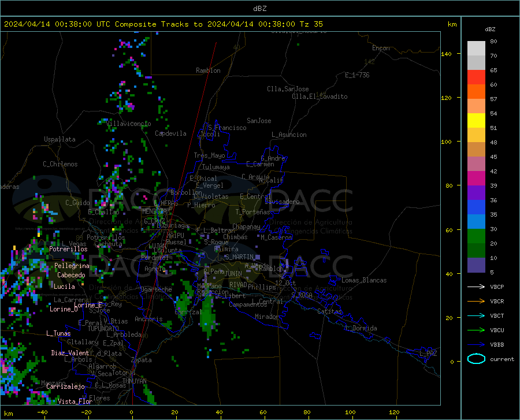Click the cyan 'current' ellipse legend icon
The height and width of the screenshot is (420, 520).
tap(476, 359)
